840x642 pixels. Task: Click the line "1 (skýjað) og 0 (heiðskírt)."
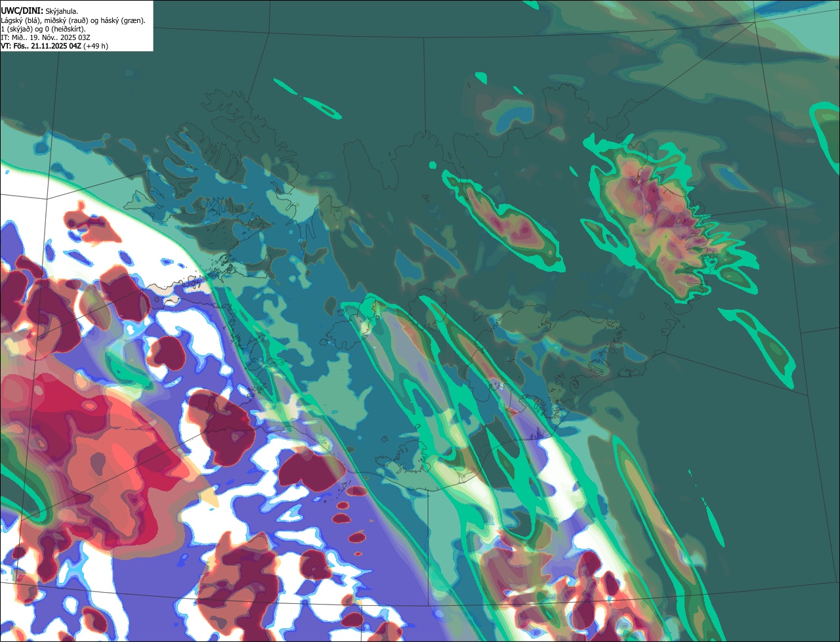[x=43, y=29]
